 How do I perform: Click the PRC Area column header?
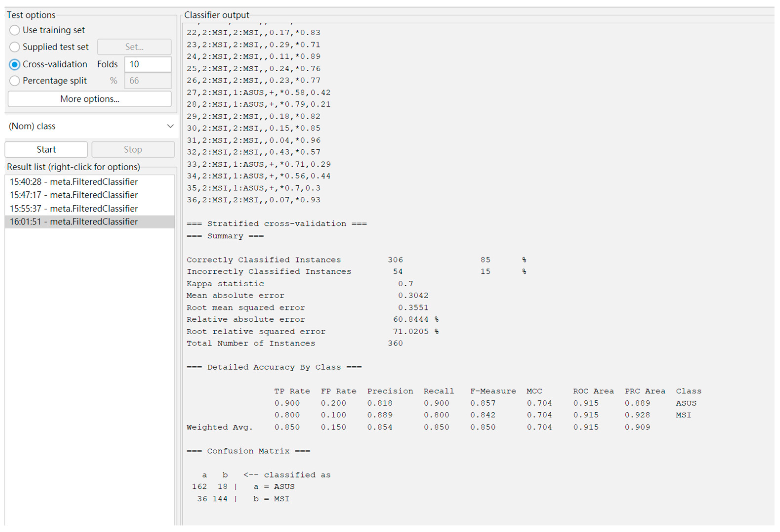point(645,392)
